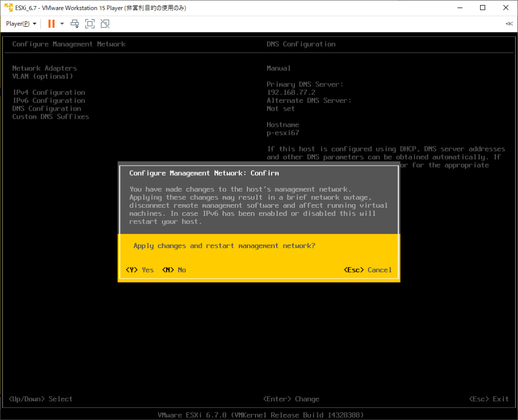Click the "Not set" alternate DNS value
Screen dimensions: 518x420
[x=280, y=109]
